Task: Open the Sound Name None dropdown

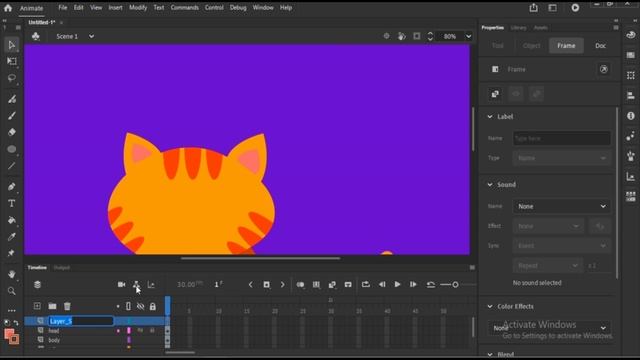Action: [562, 207]
